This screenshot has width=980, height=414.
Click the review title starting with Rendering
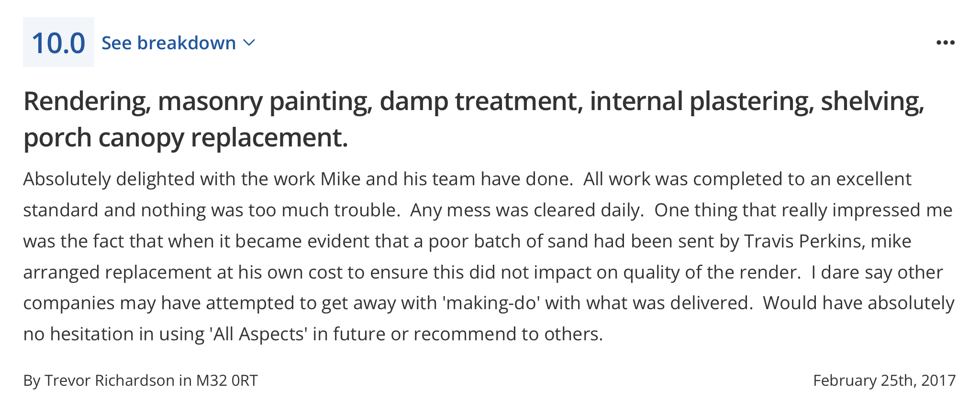click(x=474, y=119)
